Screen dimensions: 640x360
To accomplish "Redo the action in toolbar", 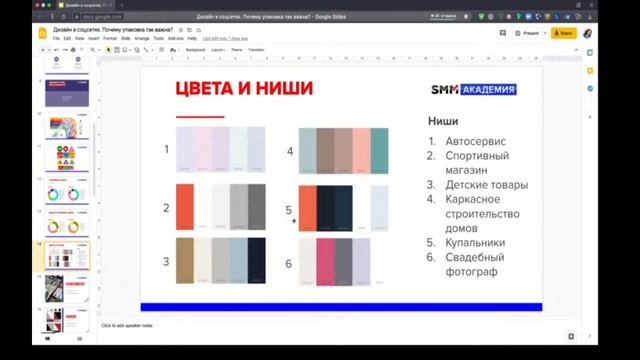I will click(x=64, y=50).
